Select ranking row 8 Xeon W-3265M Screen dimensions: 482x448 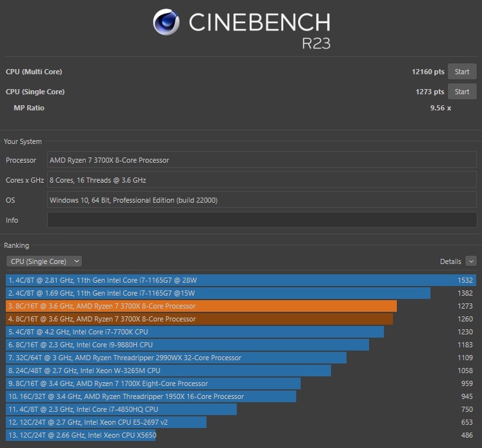tap(168, 371)
